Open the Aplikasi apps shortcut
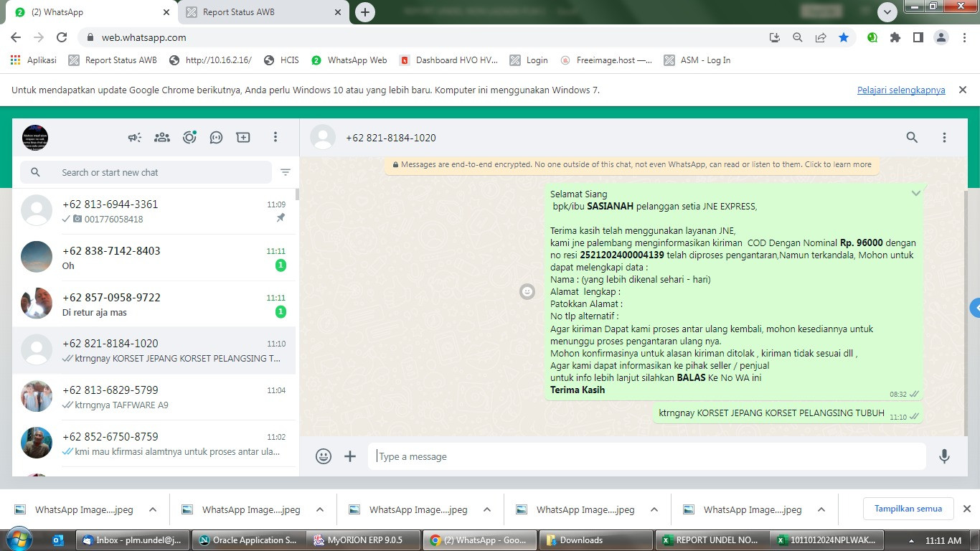 [x=34, y=60]
